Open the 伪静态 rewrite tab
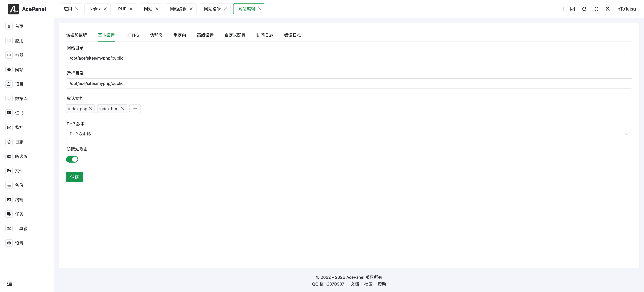644x292 pixels. tap(156, 35)
